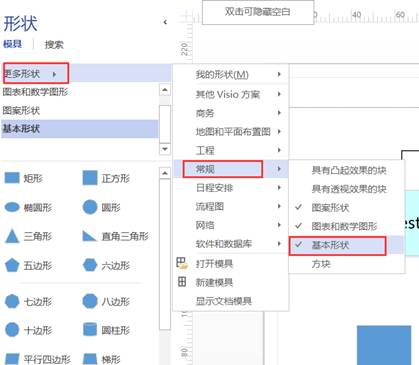Toggle the checked 图表和数学图形 stencil
The width and height of the screenshot is (419, 365).
pos(346,226)
